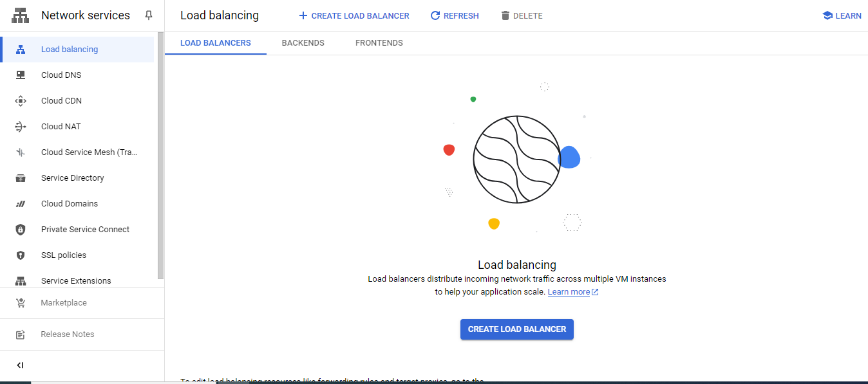Click the Delete icon in the toolbar
The image size is (868, 384).
[506, 15]
